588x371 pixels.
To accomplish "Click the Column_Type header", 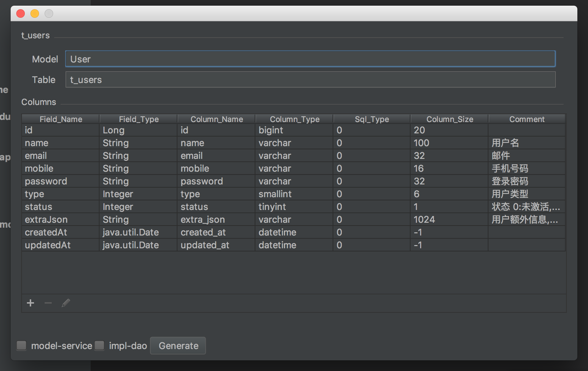I will [294, 119].
